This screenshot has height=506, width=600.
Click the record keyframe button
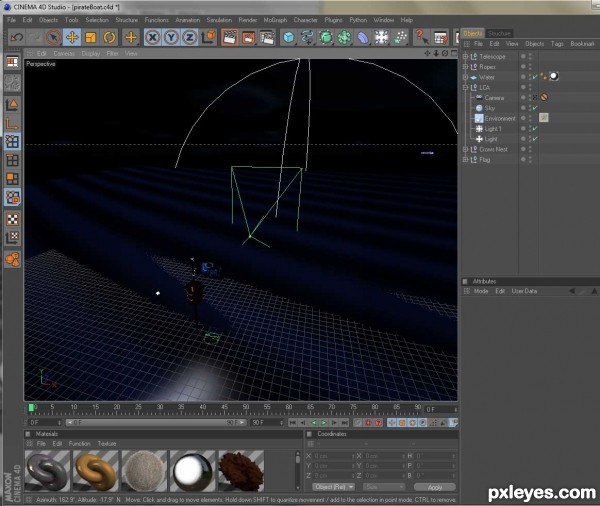pos(368,423)
